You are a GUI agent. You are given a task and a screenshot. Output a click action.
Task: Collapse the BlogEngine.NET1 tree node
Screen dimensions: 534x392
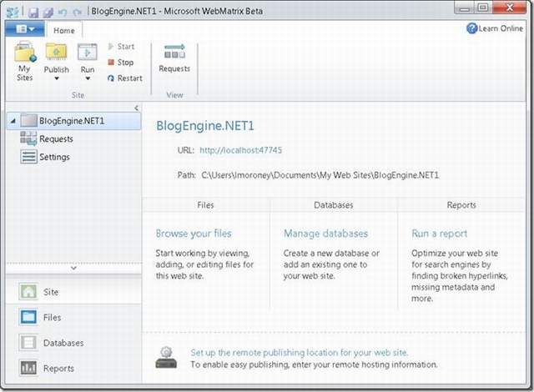pyautogui.click(x=13, y=121)
